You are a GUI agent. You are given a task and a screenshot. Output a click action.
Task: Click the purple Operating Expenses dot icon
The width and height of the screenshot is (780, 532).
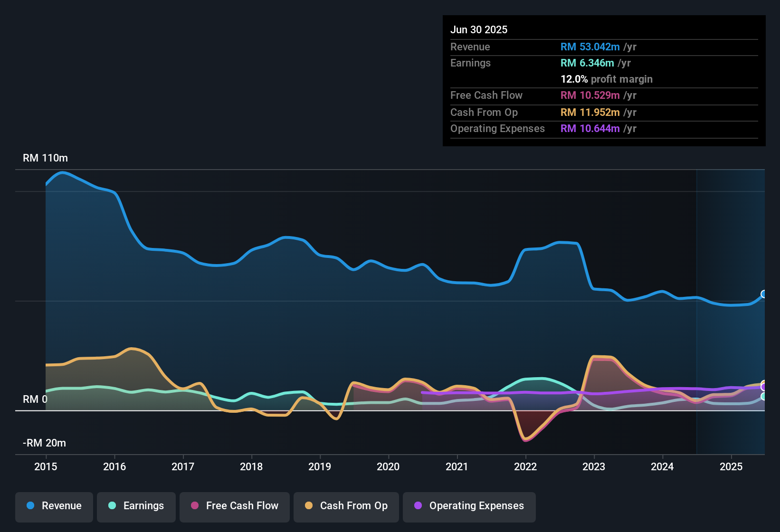pos(418,506)
